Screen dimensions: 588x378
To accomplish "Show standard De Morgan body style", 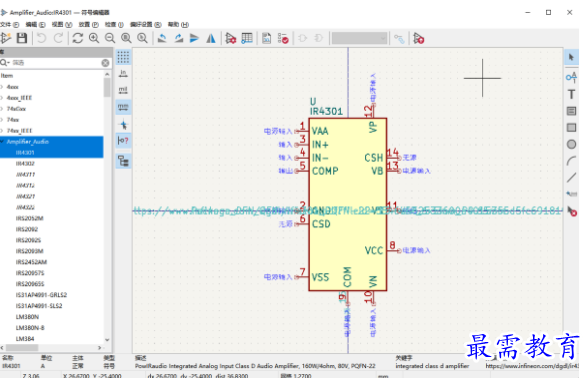I will click(303, 38).
